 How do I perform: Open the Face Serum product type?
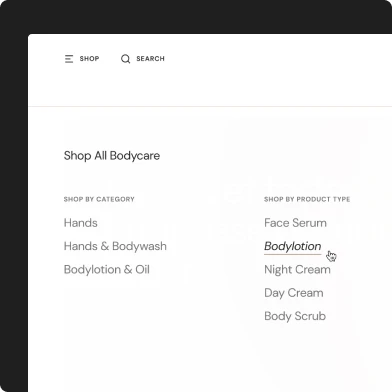click(x=295, y=223)
